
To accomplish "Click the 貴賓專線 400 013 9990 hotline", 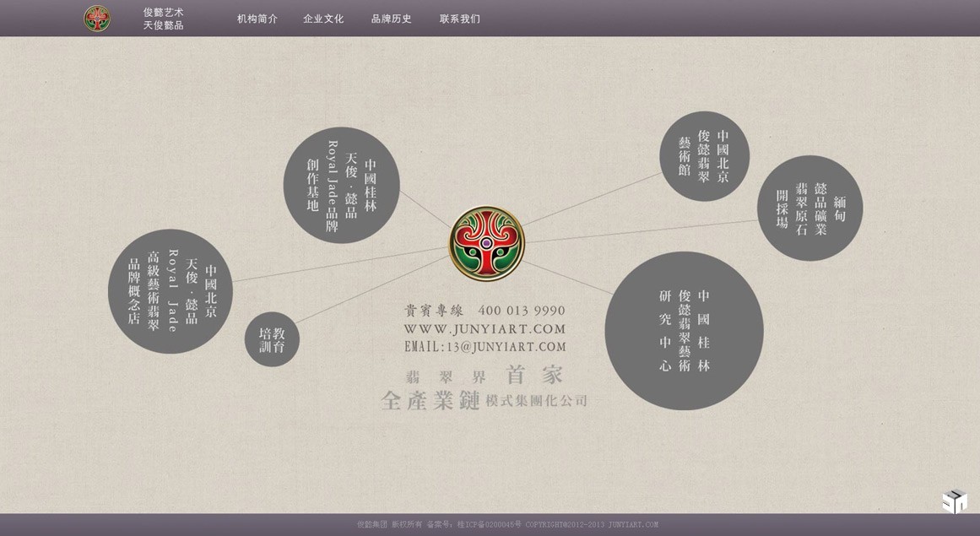I will pos(485,311).
